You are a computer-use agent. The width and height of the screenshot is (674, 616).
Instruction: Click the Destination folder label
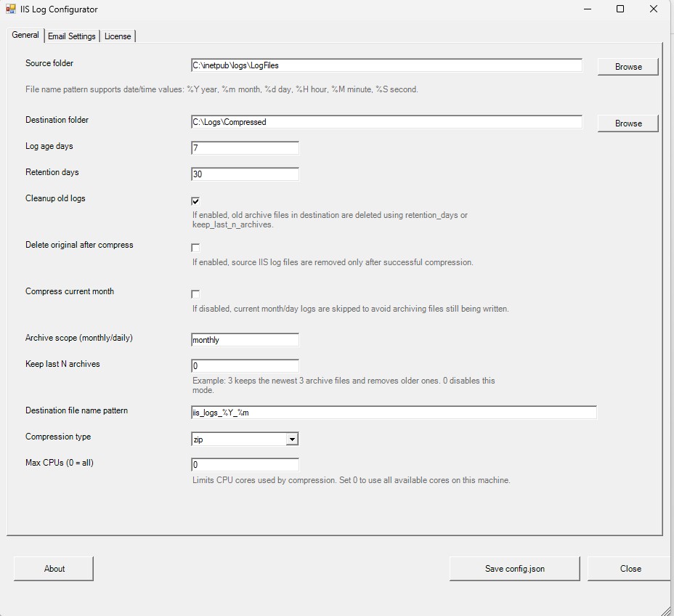pyautogui.click(x=57, y=120)
